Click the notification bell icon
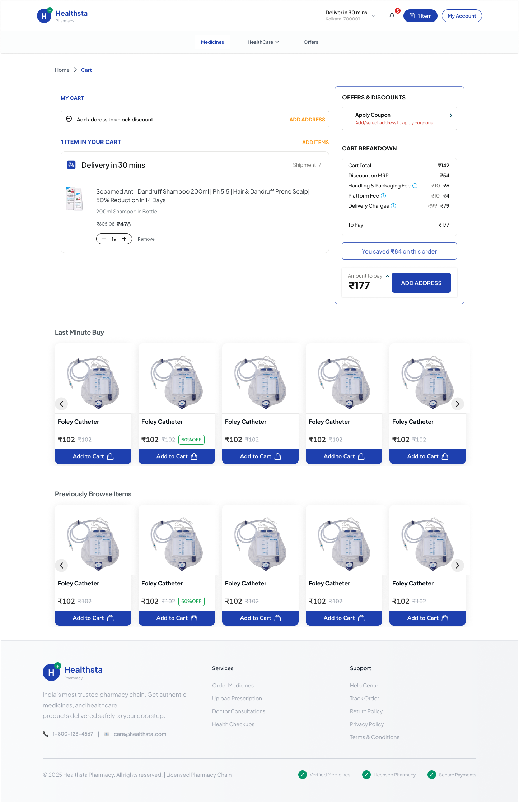519x812 pixels. [x=392, y=16]
